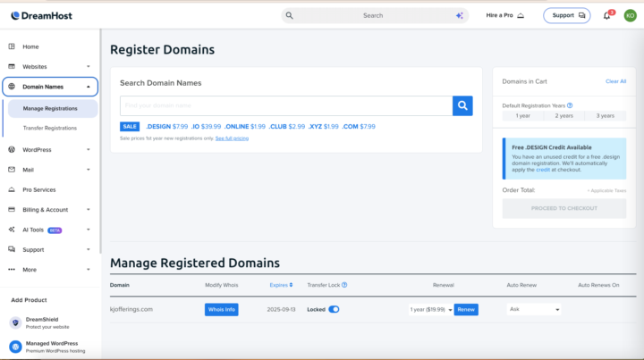Open the KO user avatar menu

(x=630, y=15)
